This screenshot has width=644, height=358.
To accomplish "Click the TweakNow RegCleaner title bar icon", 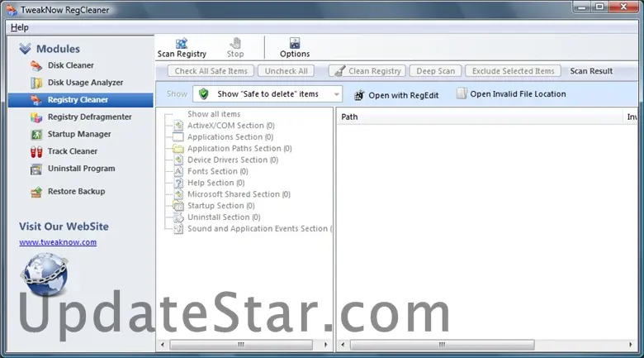I will tap(12, 10).
